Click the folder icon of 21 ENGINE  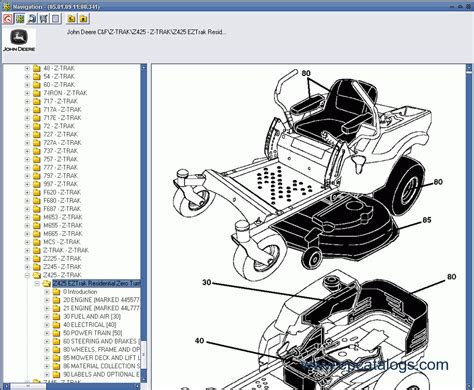(x=56, y=308)
